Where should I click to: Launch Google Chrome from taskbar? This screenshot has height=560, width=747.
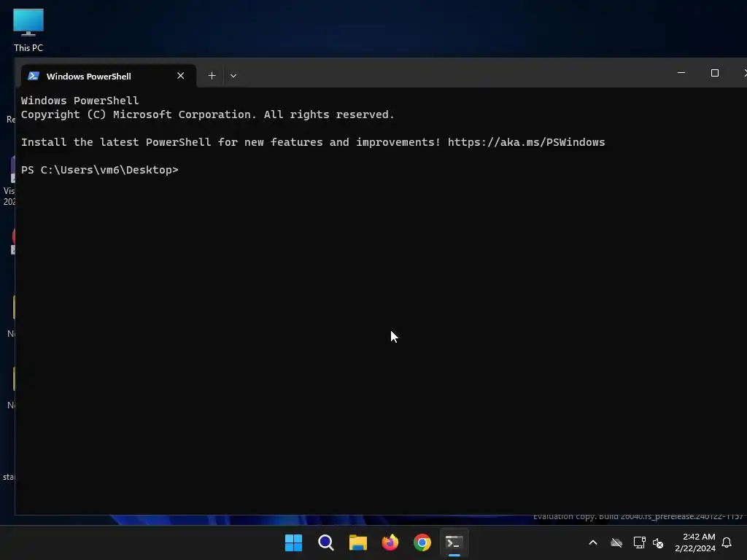click(x=422, y=542)
